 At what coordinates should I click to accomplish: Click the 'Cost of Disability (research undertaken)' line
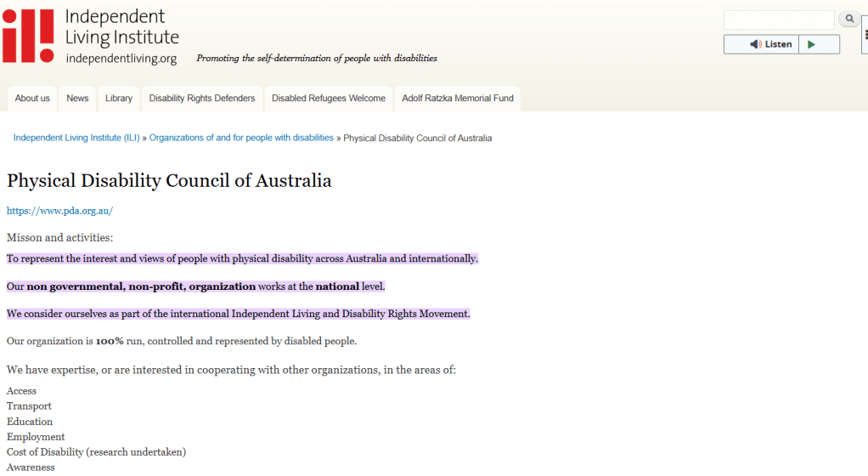96,452
